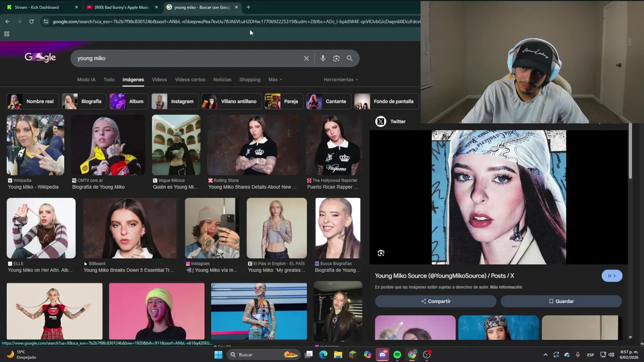Open the microphone tray icon

578,355
